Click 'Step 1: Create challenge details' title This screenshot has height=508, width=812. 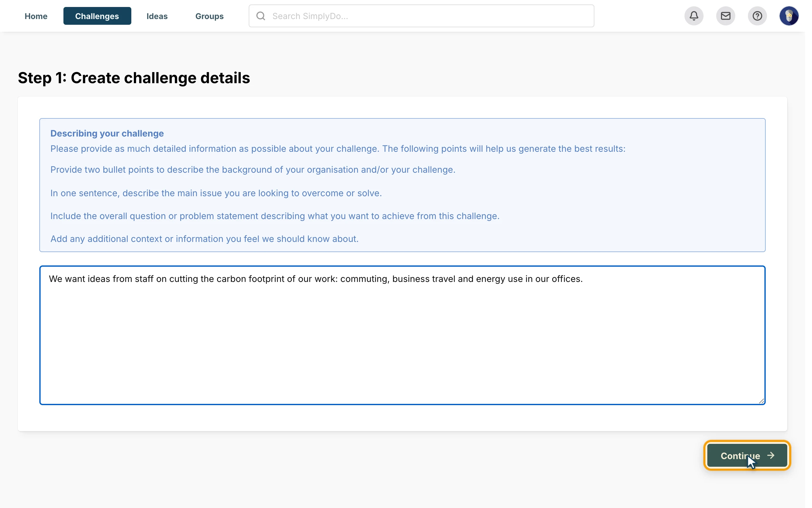(x=134, y=78)
